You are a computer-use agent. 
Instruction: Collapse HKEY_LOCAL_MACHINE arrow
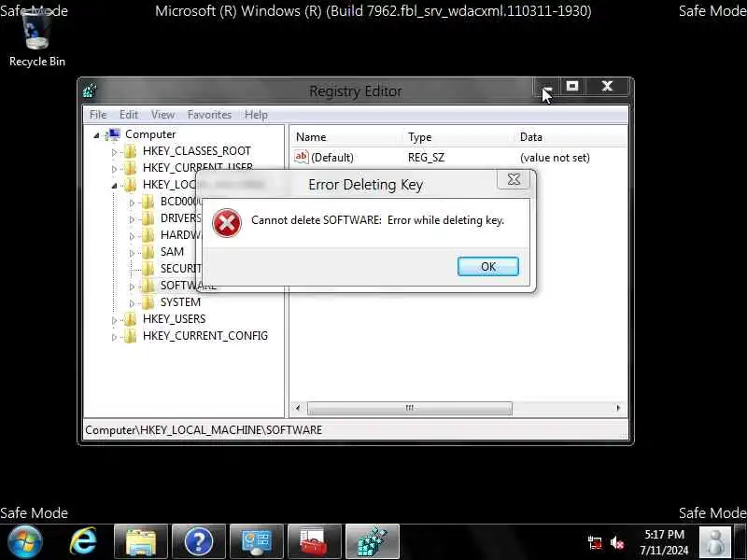pos(114,186)
